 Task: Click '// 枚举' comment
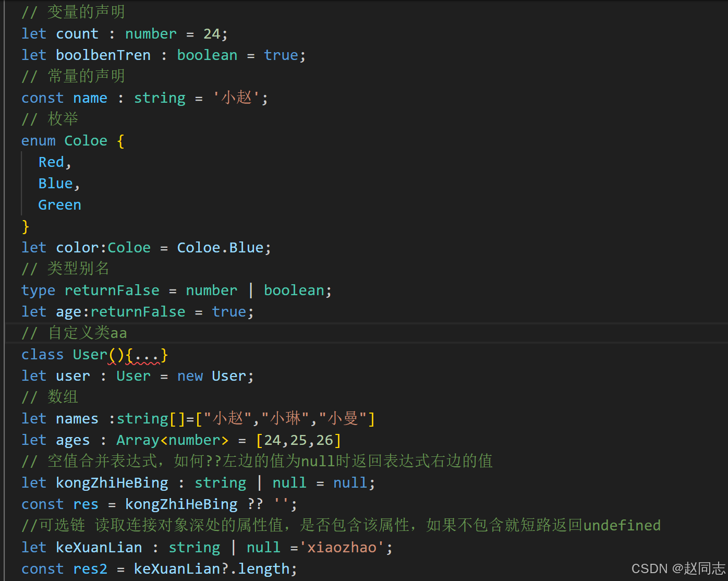pyautogui.click(x=50, y=119)
